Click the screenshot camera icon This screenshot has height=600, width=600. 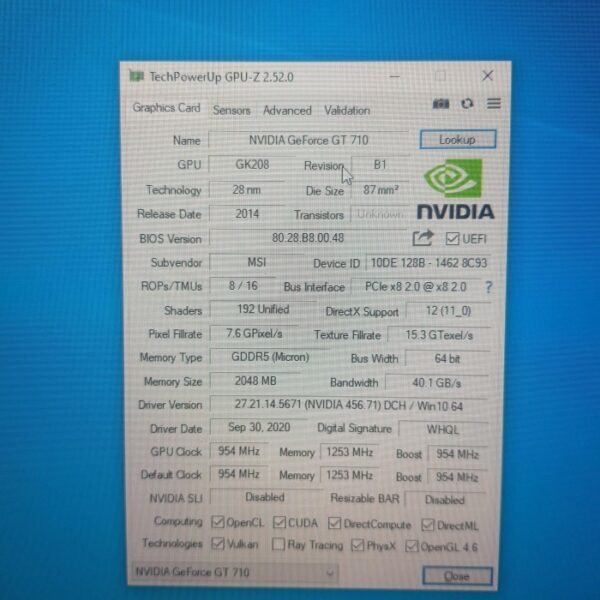[441, 103]
